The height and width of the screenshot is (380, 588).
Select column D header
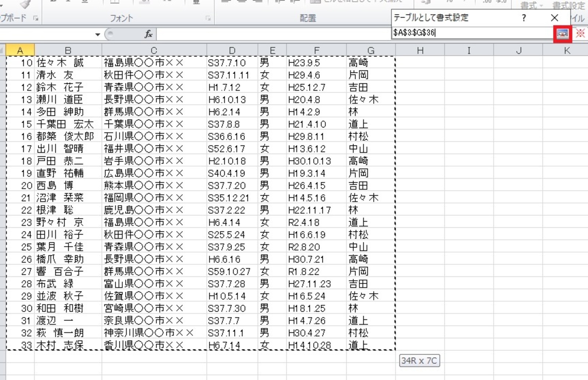click(x=232, y=50)
